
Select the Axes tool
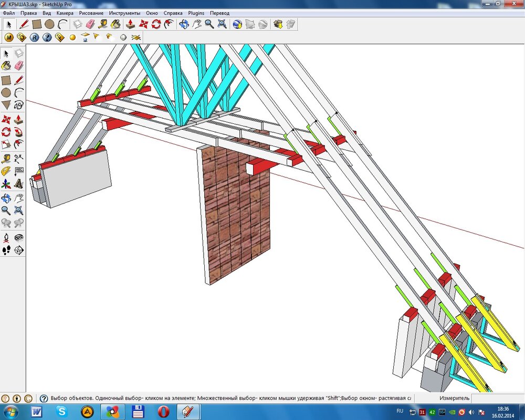6,184
